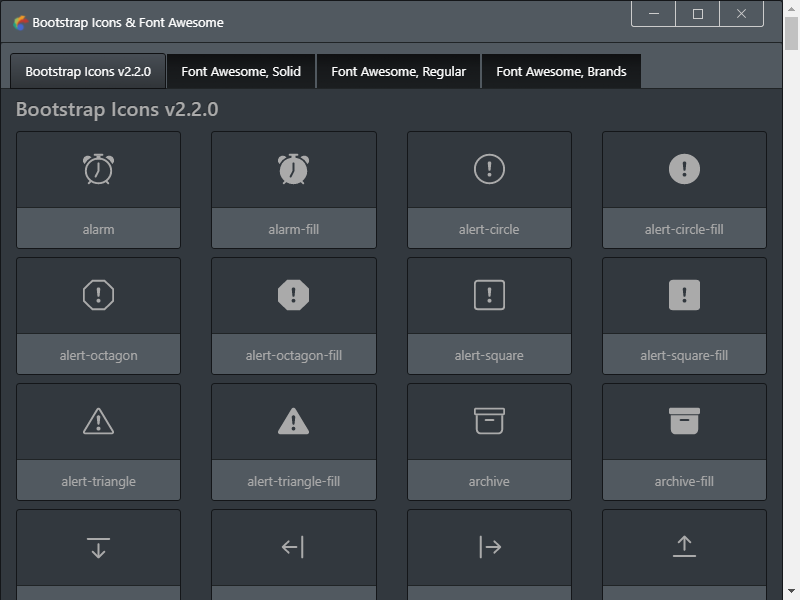Choose the alert-triangle-fill icon

coord(293,421)
